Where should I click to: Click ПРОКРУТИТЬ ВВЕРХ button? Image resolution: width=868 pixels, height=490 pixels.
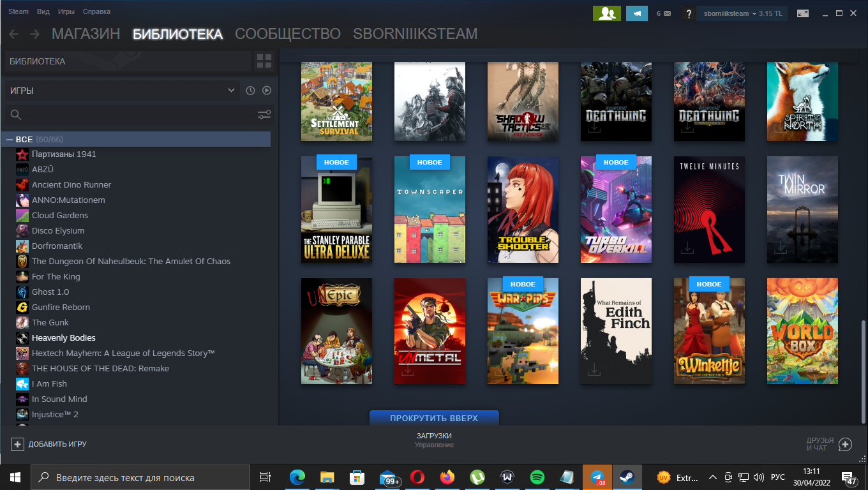click(x=434, y=418)
